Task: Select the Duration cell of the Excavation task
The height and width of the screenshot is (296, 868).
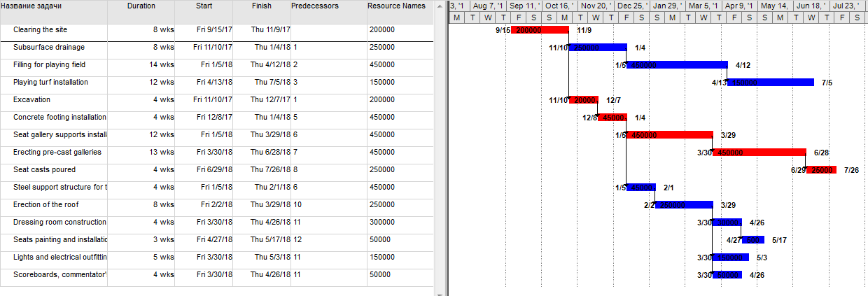Action: pos(141,100)
